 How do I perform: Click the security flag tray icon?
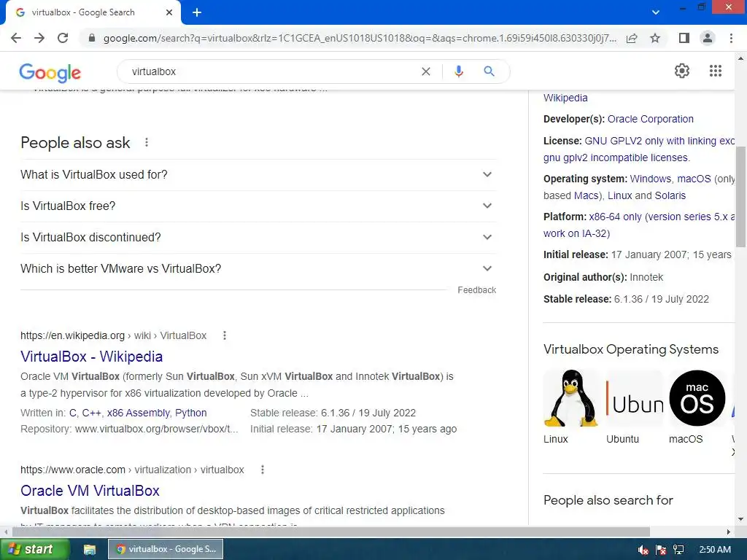661,550
